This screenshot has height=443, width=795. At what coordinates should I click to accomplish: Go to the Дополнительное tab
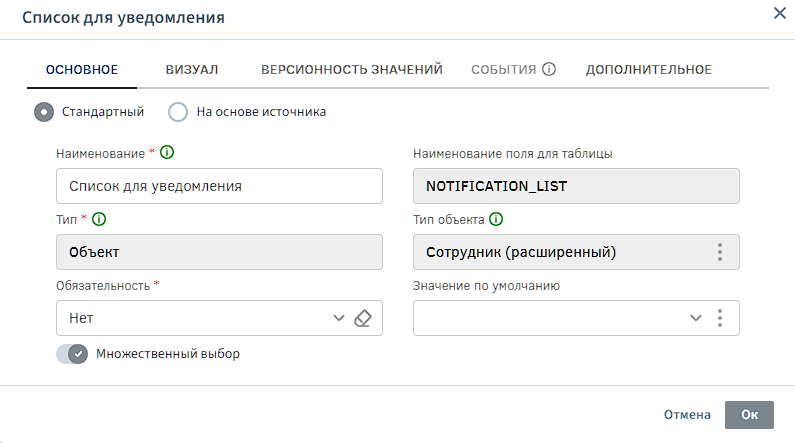point(648,69)
